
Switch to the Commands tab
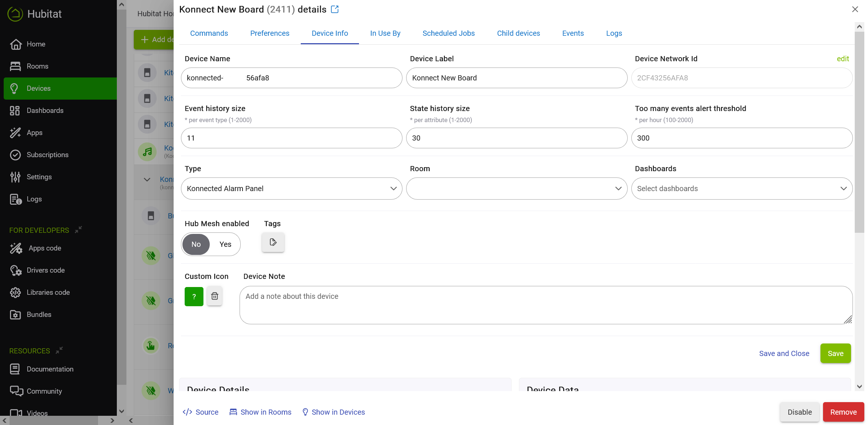(x=209, y=33)
